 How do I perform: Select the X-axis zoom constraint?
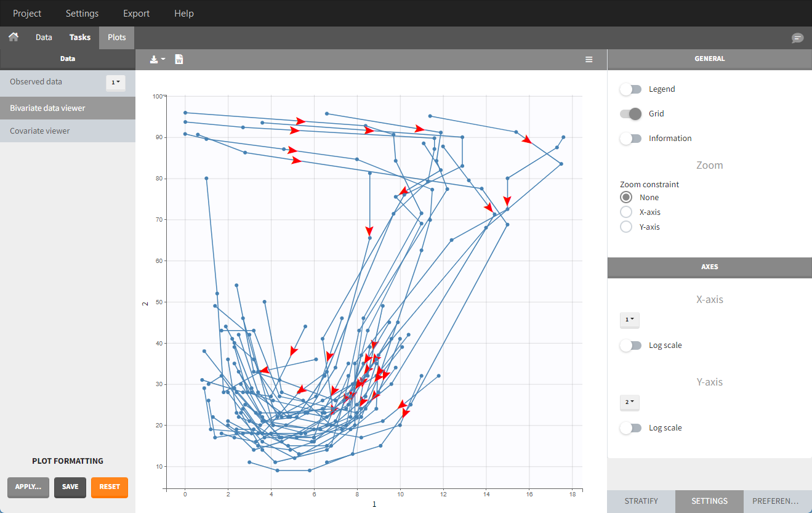626,212
